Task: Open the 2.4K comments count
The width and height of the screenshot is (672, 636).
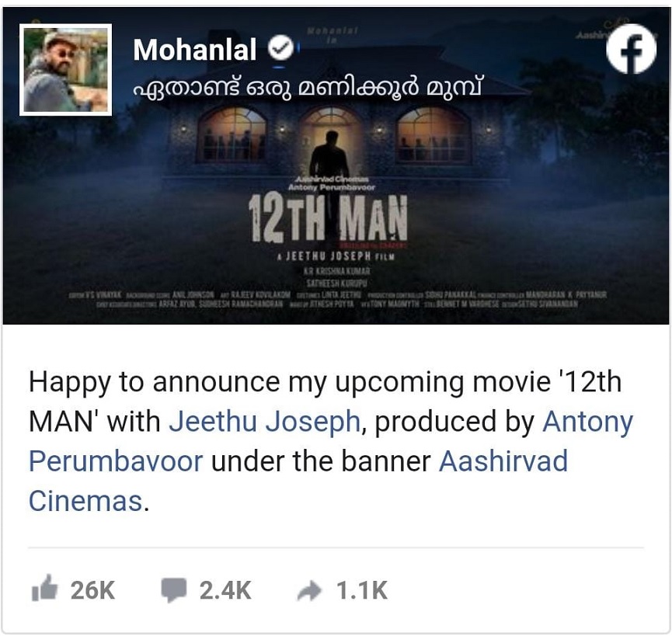Action: click(x=225, y=591)
